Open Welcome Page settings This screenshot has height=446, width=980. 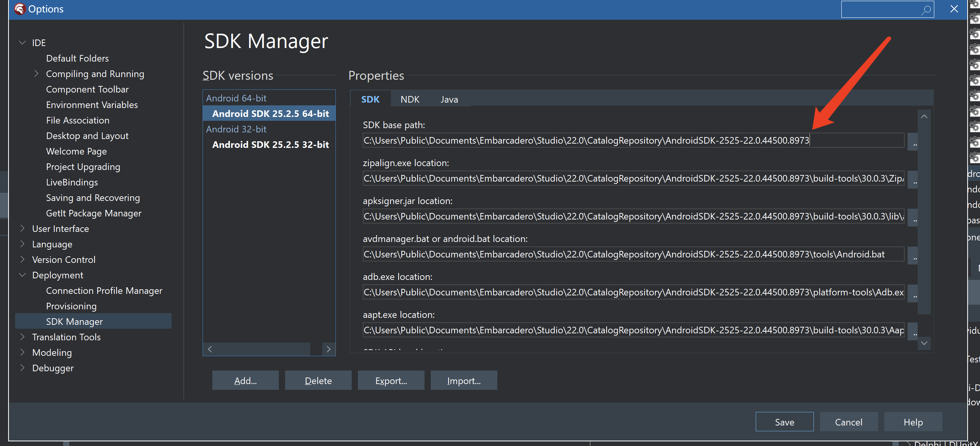76,151
